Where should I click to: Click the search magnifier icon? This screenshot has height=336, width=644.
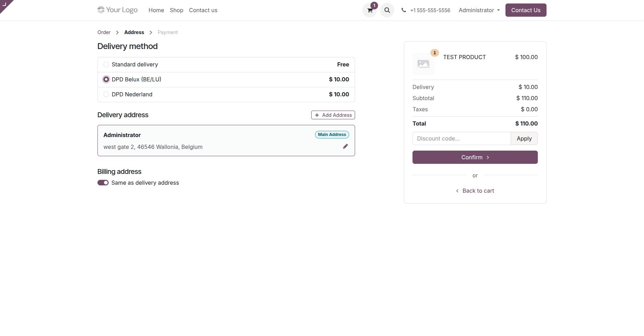tap(387, 10)
